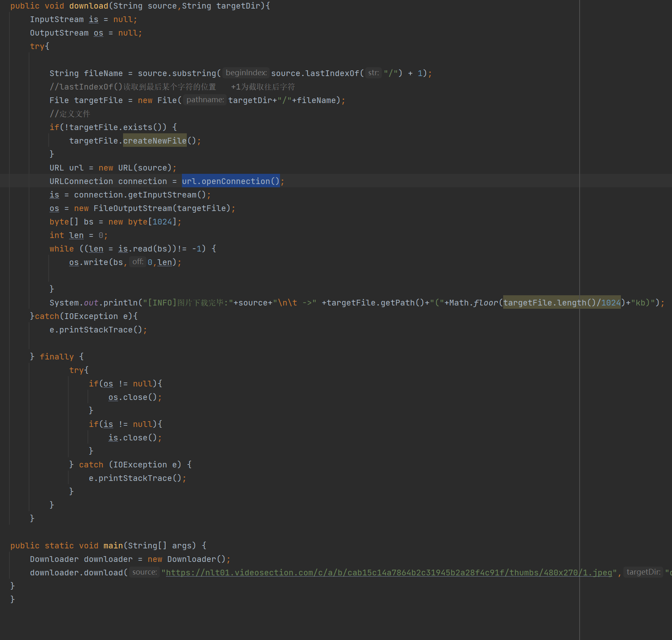The image size is (672, 640).
Task: Click the while keyword of read loop
Action: click(x=61, y=249)
